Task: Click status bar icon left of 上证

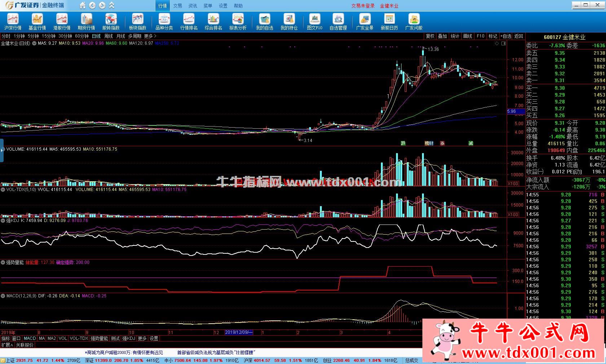Action: click(3, 360)
